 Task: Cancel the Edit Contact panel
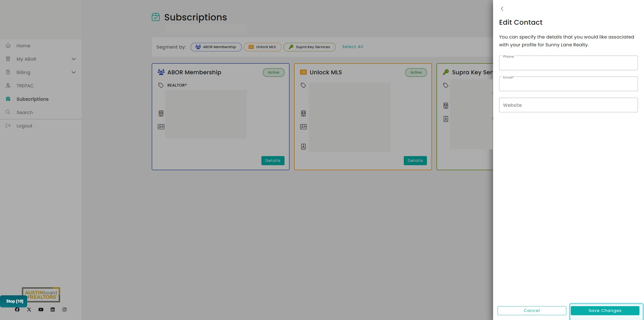click(x=532, y=311)
